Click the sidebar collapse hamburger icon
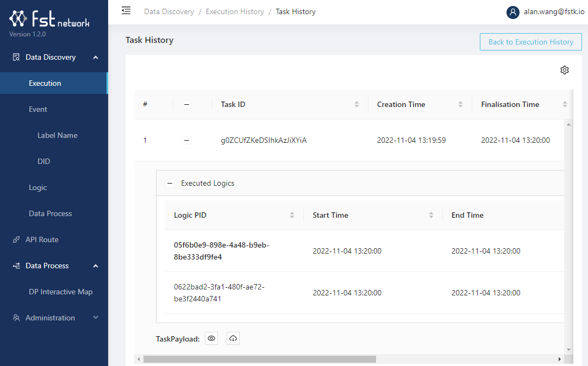This screenshot has width=588, height=366. click(126, 10)
